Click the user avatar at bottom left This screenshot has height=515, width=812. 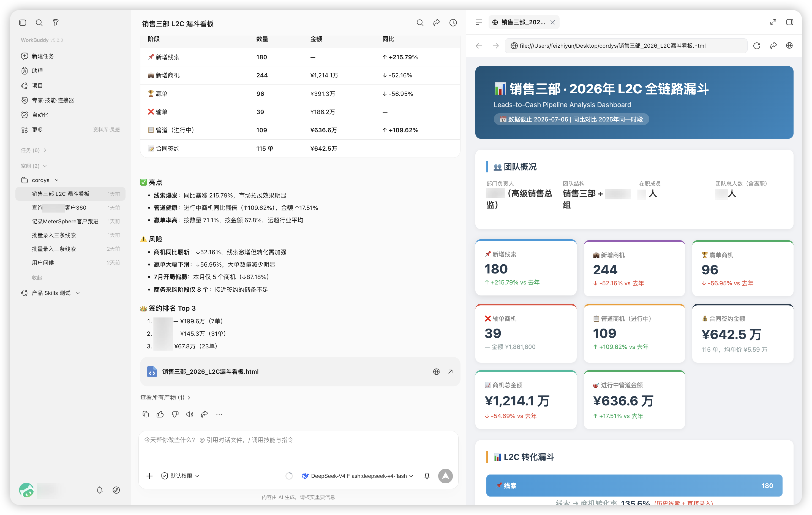point(26,490)
